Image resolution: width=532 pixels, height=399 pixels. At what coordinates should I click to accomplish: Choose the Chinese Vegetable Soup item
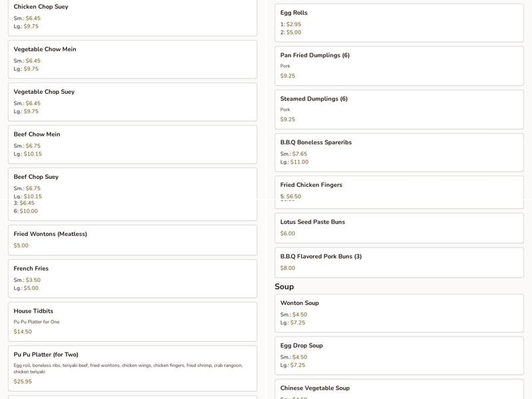(399, 389)
